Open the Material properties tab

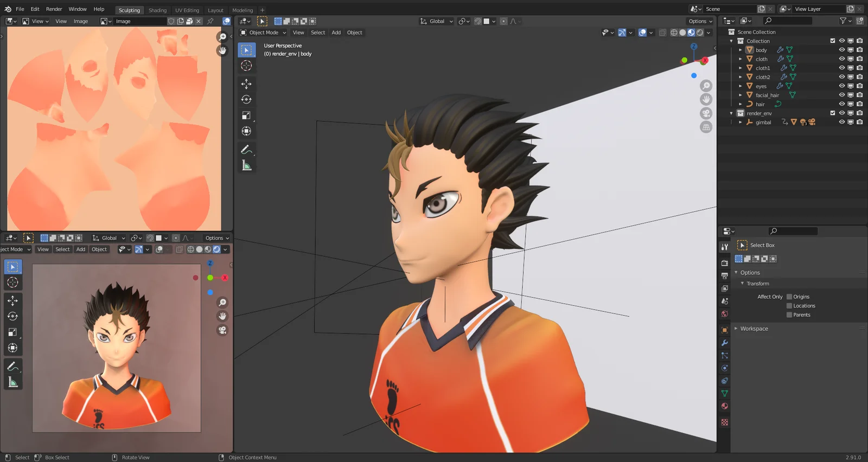tap(725, 406)
